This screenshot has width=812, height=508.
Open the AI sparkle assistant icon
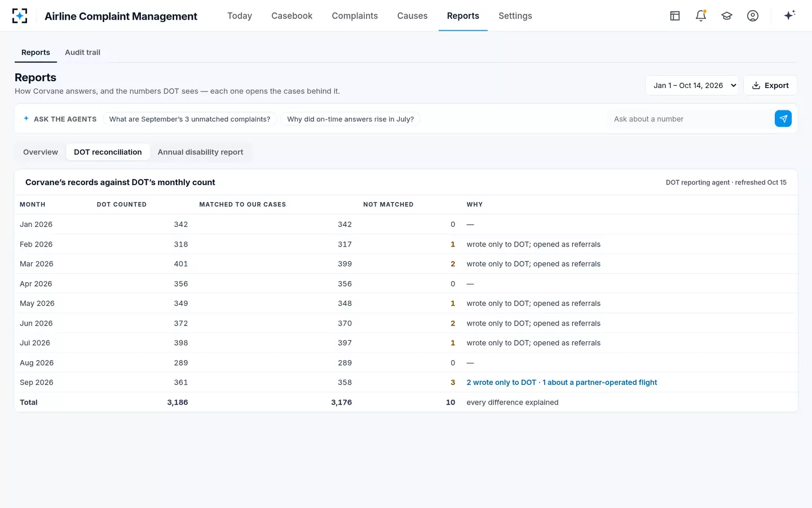789,15
